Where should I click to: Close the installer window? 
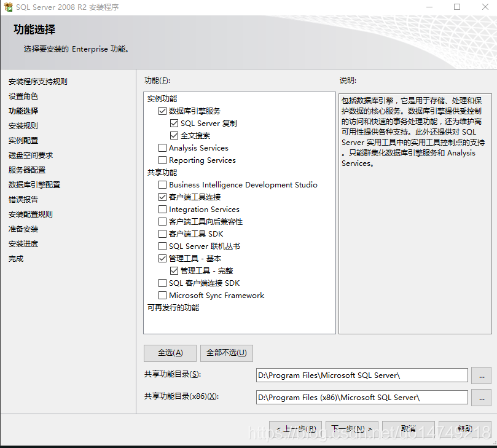[485, 7]
